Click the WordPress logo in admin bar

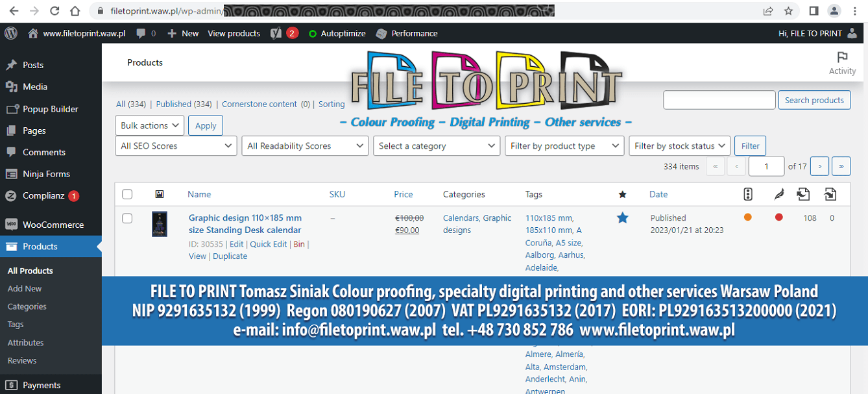[x=10, y=33]
